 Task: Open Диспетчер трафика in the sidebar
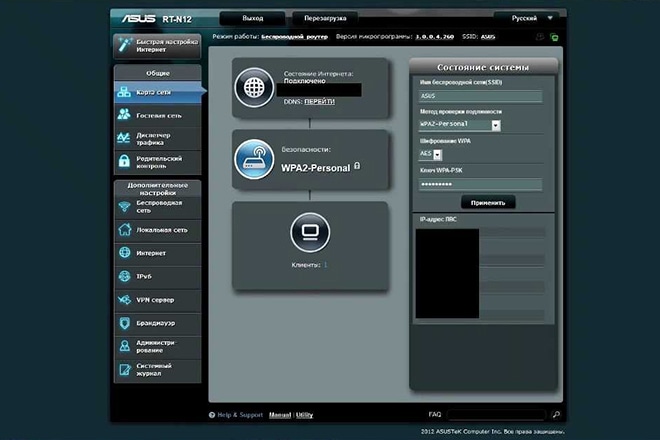coord(158,138)
